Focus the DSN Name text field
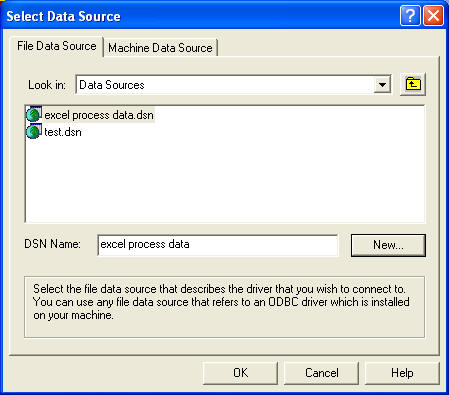Screen dimensions: 449x395 click(x=218, y=245)
